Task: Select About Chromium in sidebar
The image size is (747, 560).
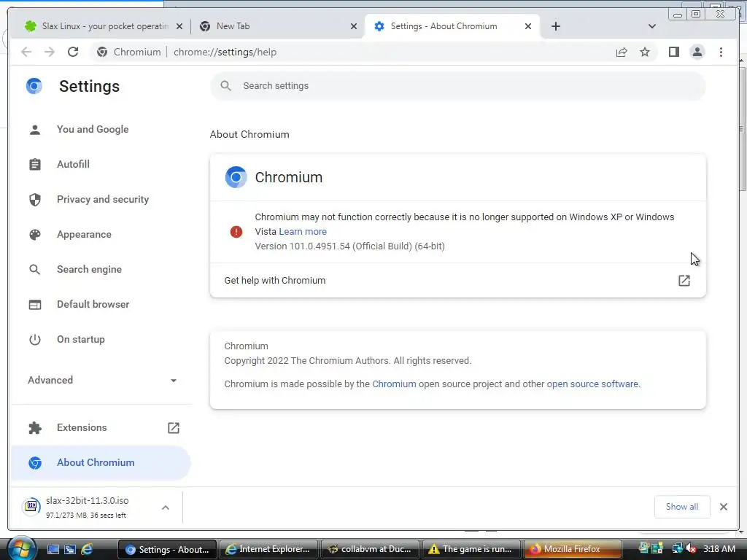Action: pyautogui.click(x=100, y=463)
